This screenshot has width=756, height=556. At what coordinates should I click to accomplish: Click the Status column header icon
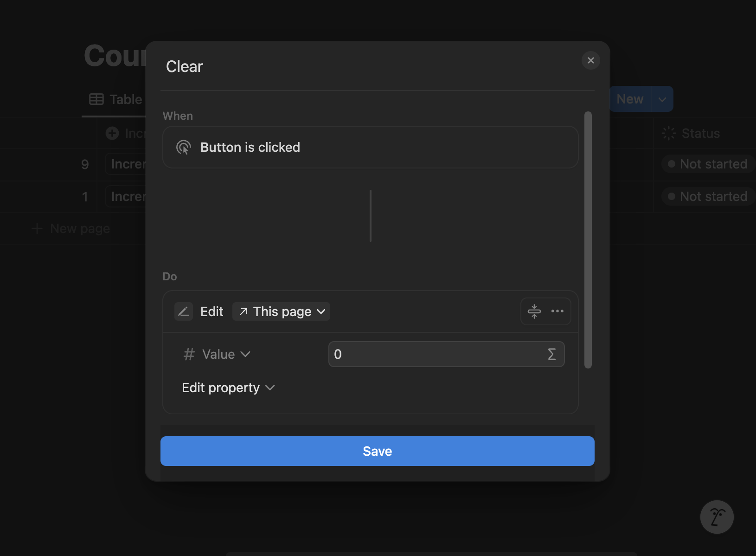669,134
